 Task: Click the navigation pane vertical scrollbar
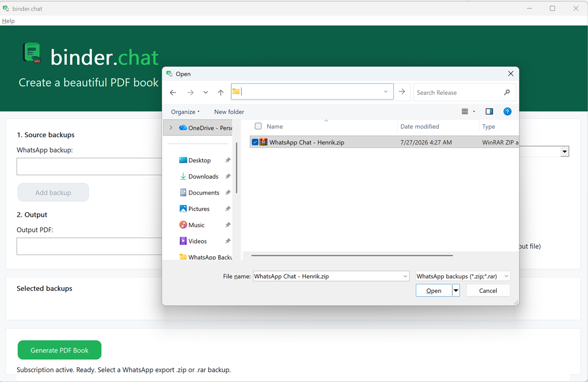pos(237,168)
